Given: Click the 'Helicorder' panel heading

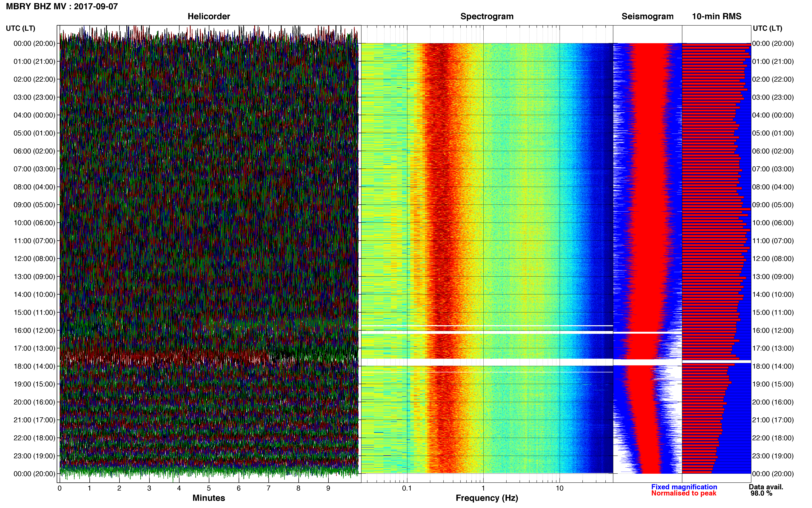Looking at the screenshot, I should 209,16.
